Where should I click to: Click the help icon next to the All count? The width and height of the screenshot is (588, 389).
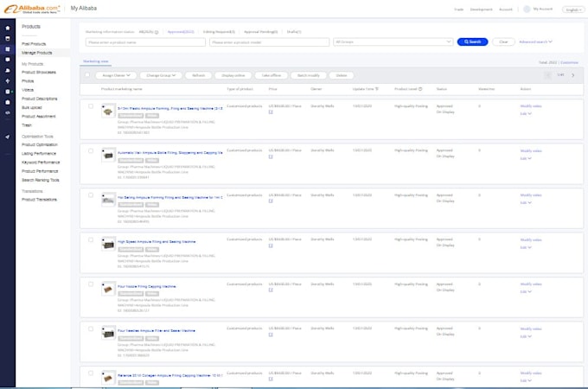coord(157,32)
